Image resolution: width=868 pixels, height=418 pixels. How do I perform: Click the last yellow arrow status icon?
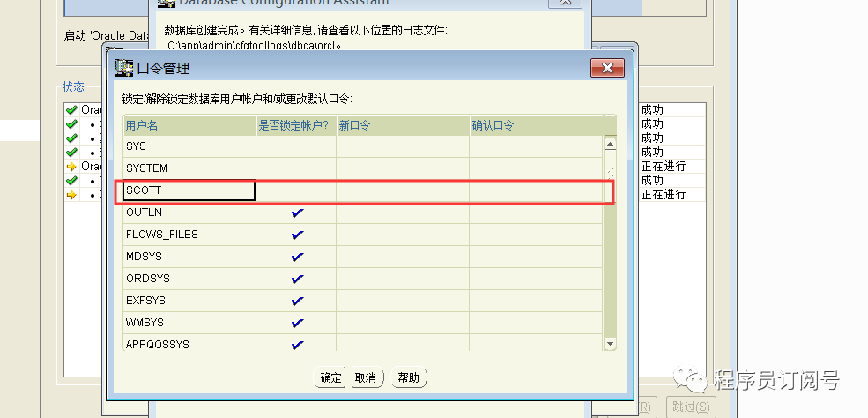(x=71, y=194)
